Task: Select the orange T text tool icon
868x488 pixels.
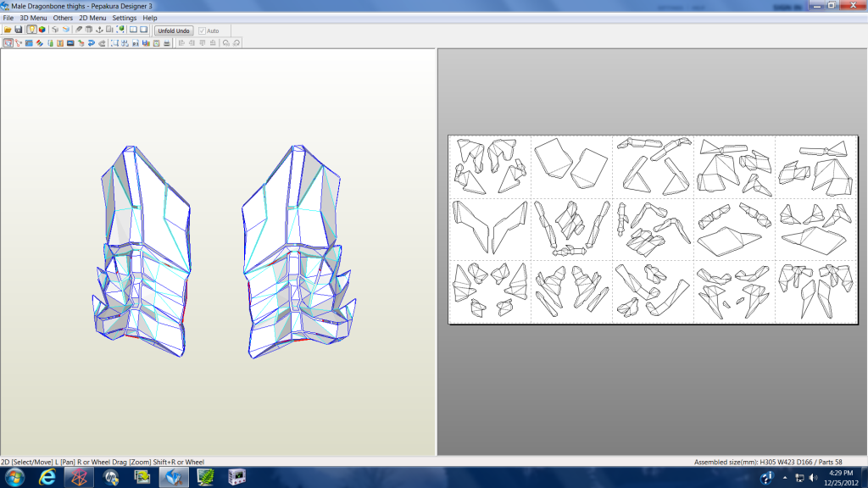Action: [60, 42]
